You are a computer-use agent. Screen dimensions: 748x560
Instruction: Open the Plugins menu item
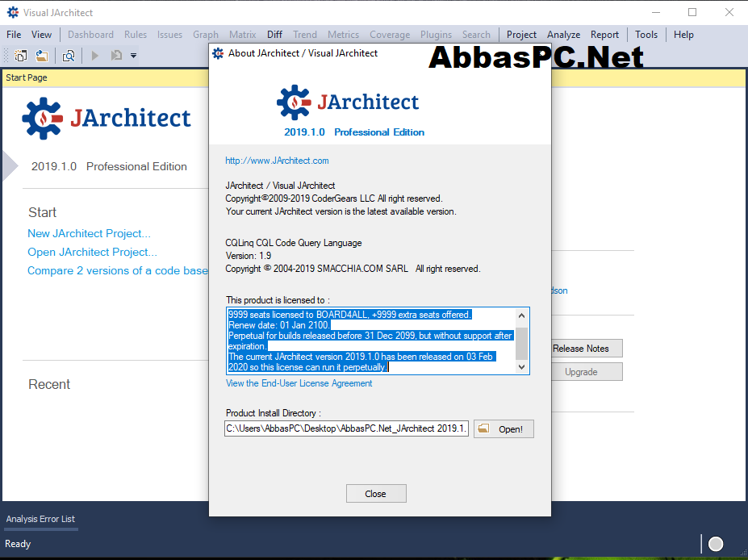tap(436, 35)
